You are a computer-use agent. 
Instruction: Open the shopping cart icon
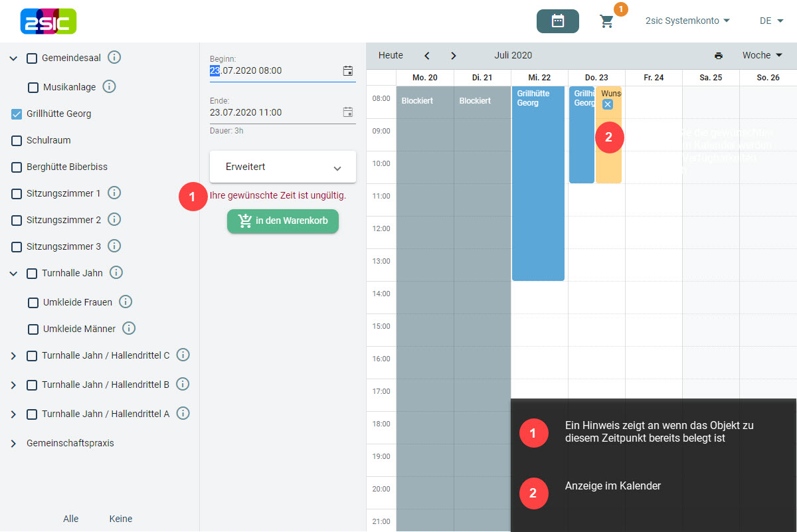point(607,21)
